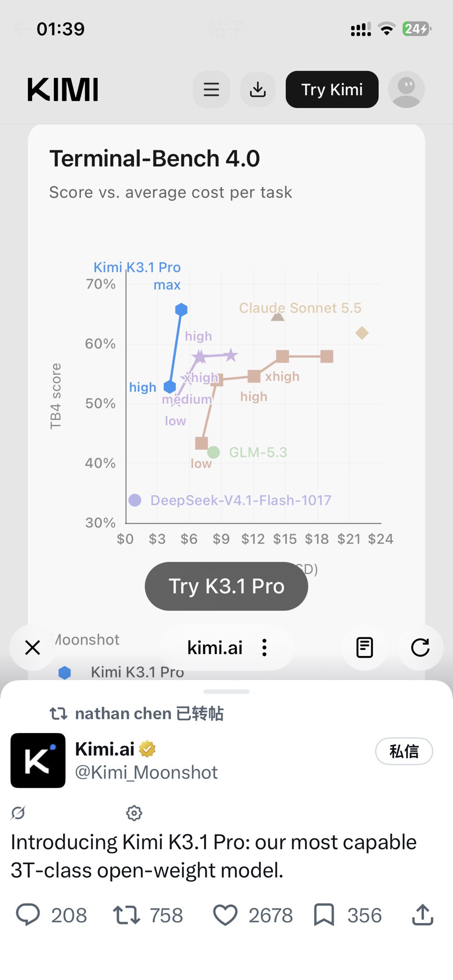The image size is (453, 980).
Task: Tap the kimi.ai address bar
Action: [215, 647]
